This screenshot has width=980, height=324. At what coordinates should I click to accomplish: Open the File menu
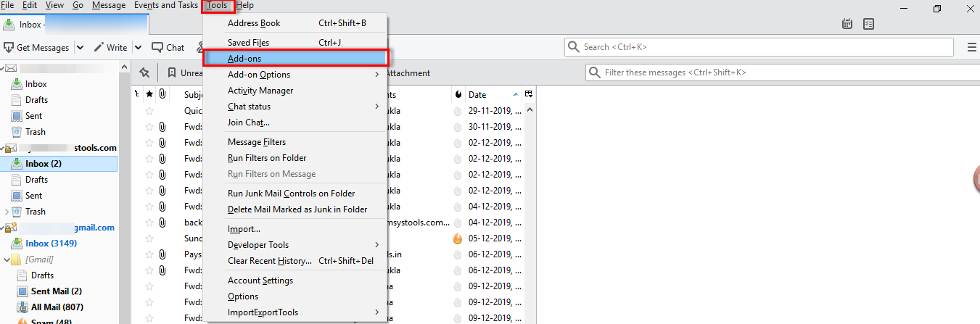pyautogui.click(x=7, y=5)
